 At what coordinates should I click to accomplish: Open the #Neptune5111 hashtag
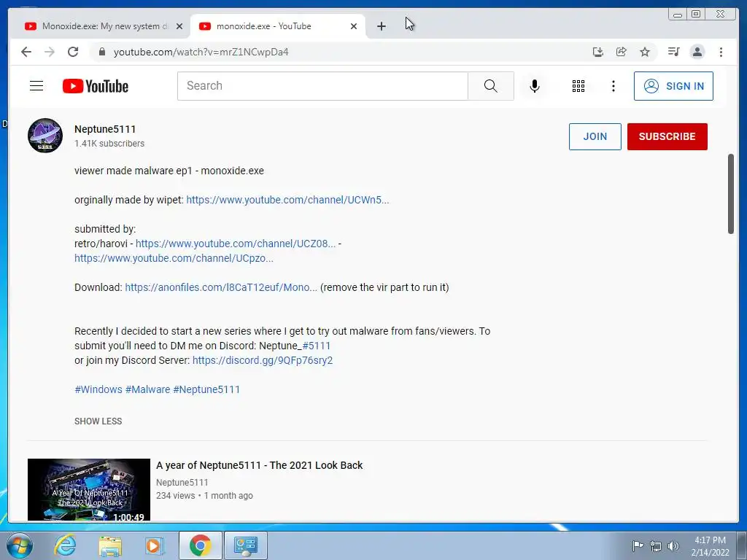coord(206,389)
